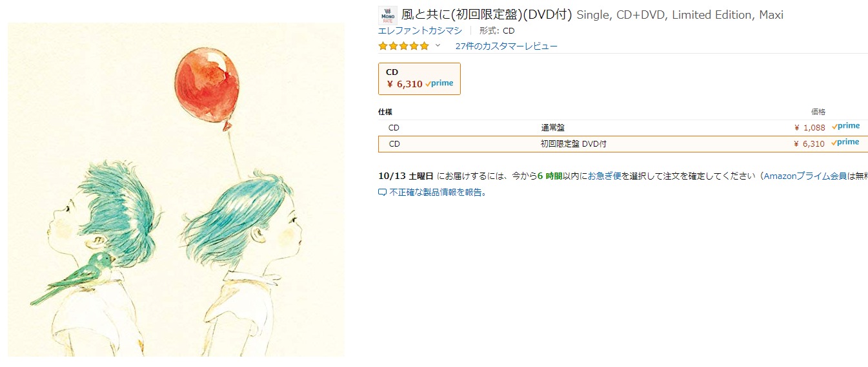Click the prime badge in the 通常盤 row
The height and width of the screenshot is (367, 868).
point(845,127)
